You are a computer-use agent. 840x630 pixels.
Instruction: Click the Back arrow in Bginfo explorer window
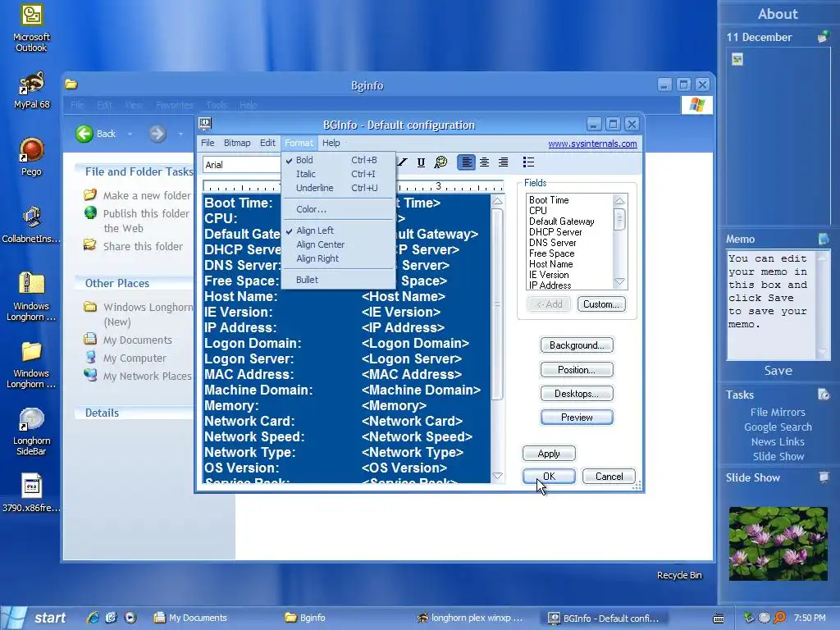[84, 134]
